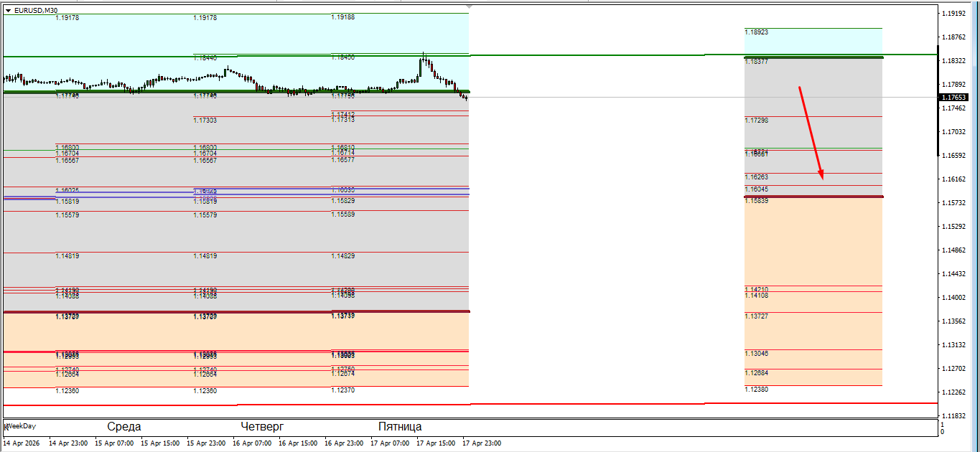
Task: Click the cyan zone under 1.18923
Action: tap(813, 43)
